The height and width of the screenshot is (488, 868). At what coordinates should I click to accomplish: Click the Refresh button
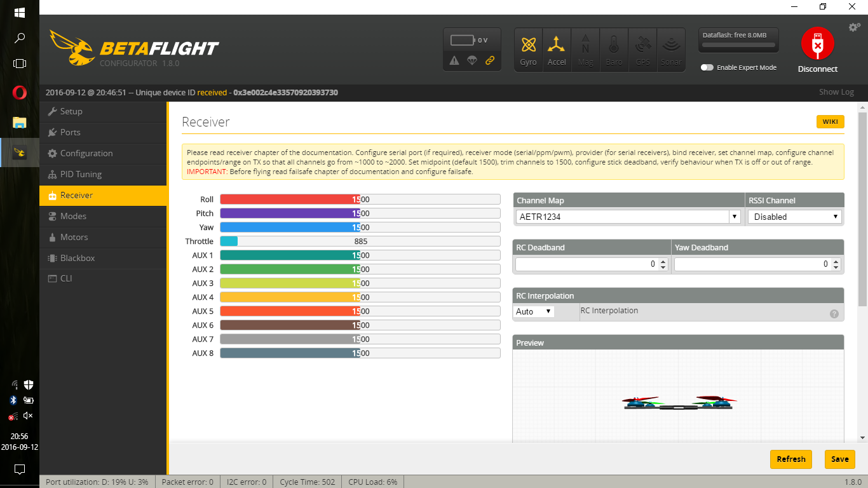click(x=790, y=459)
